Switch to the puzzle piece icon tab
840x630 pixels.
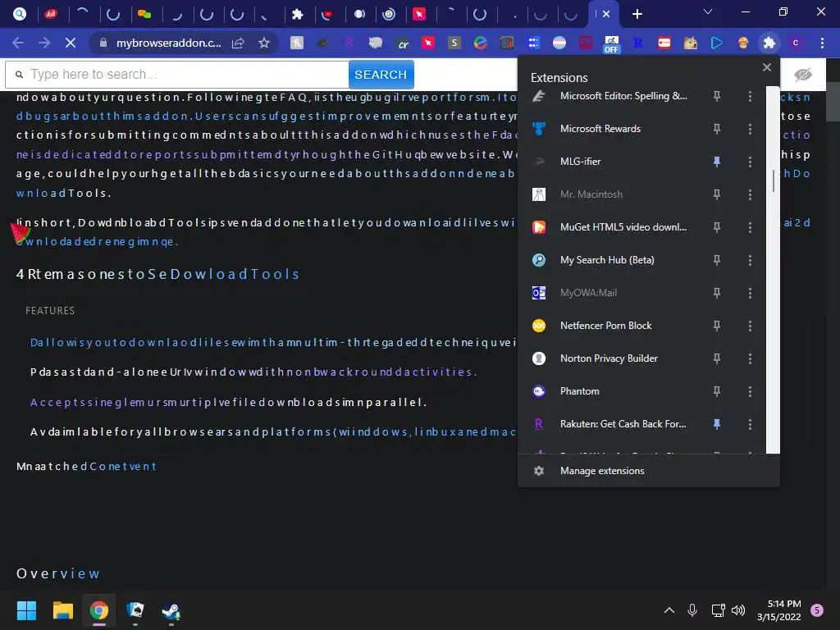tap(297, 14)
